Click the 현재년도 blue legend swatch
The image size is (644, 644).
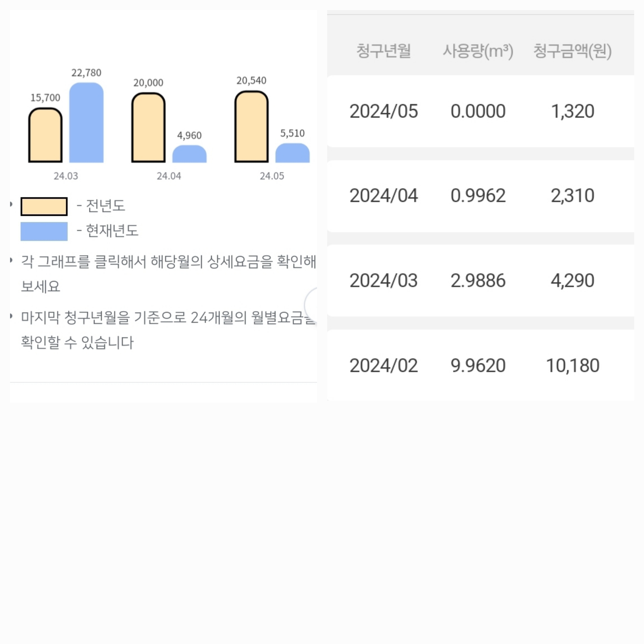point(44,231)
